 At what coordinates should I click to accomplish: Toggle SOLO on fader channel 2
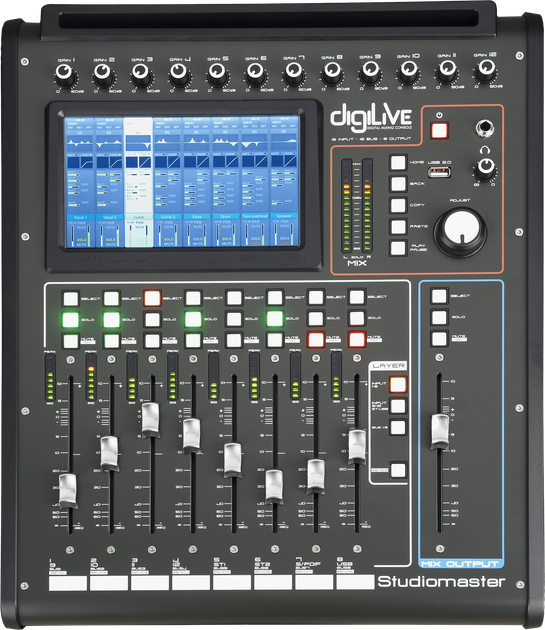[x=111, y=320]
